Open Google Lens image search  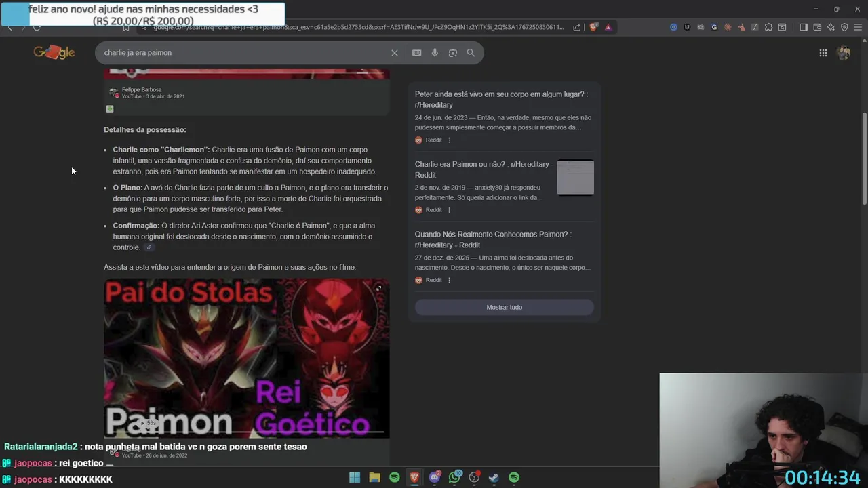tap(453, 53)
